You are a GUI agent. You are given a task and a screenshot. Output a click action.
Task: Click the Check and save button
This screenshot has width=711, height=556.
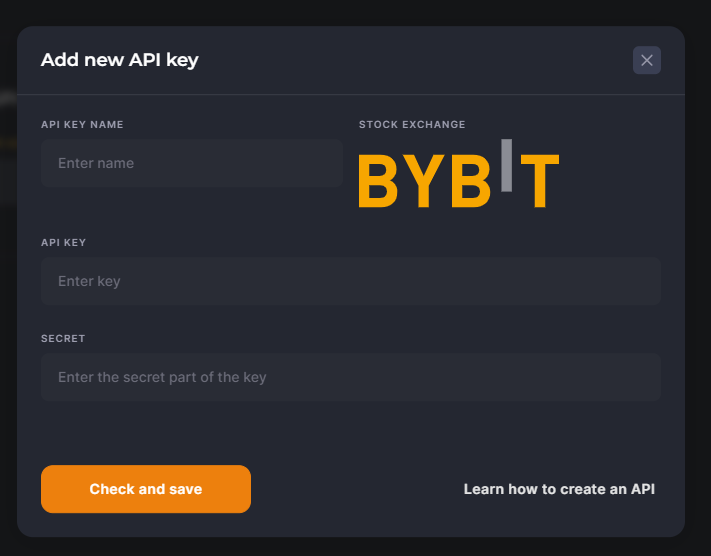(x=146, y=489)
